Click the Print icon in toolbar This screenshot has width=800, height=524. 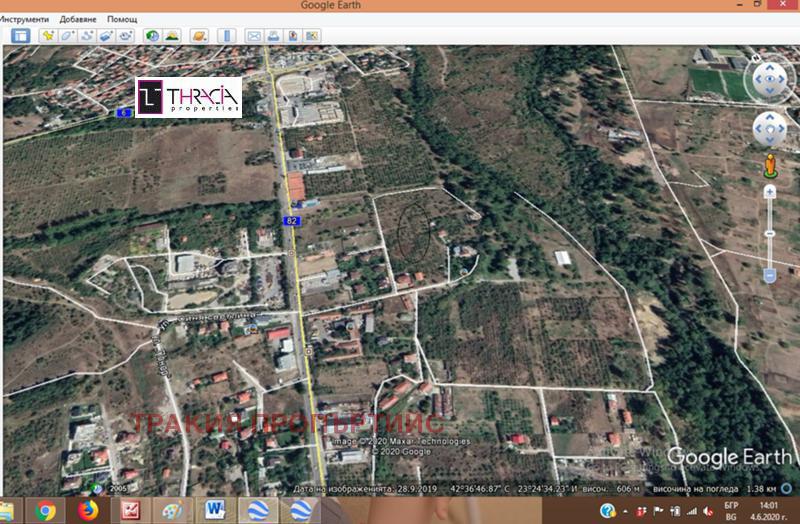point(273,36)
